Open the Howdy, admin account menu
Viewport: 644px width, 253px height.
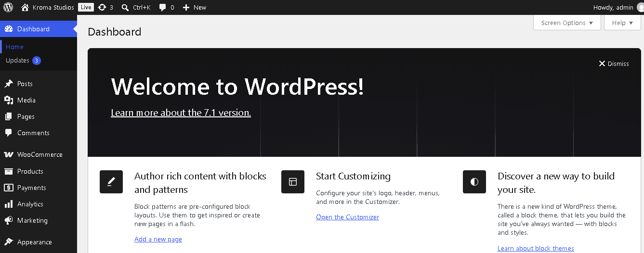point(618,7)
